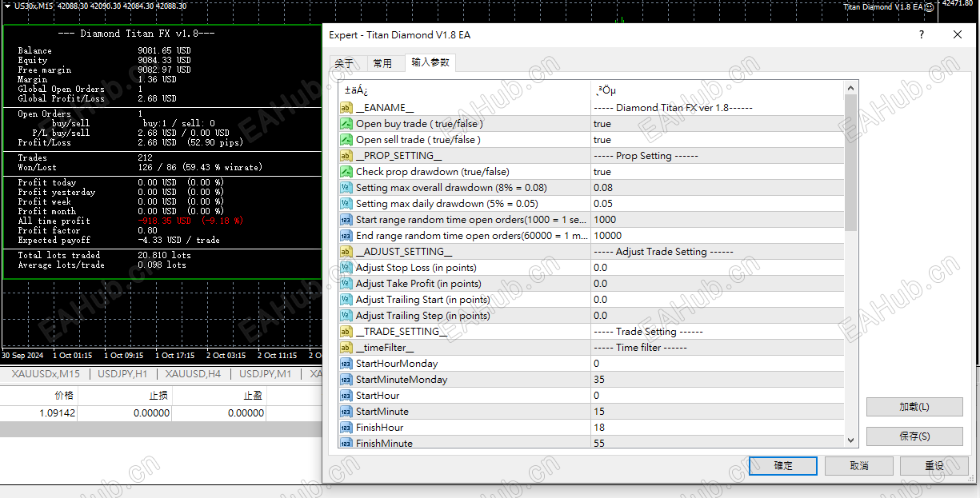Viewport: 980px width, 498px height.
Task: Click the parameter list scrollbar thumb
Action: click(x=850, y=162)
